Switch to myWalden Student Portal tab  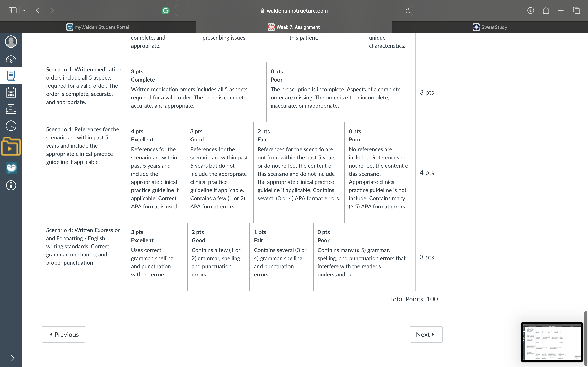98,27
